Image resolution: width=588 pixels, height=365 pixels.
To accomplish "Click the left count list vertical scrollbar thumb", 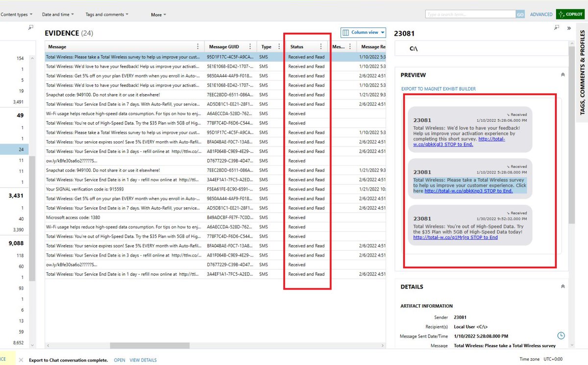I will click(32, 218).
